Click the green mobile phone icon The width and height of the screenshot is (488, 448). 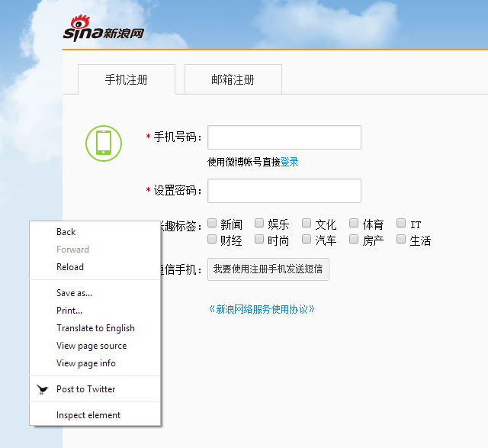point(103,143)
